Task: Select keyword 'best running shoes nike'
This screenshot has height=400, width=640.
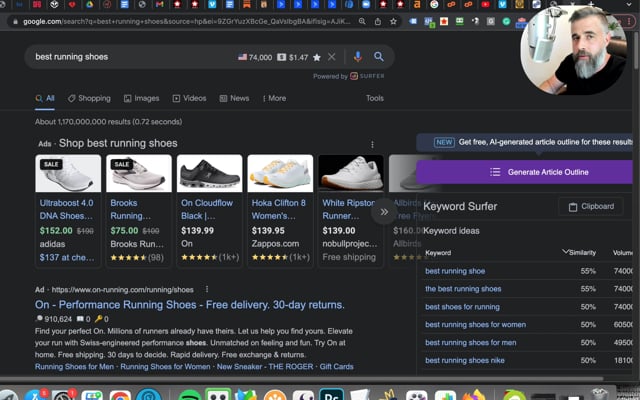Action: 465,361
